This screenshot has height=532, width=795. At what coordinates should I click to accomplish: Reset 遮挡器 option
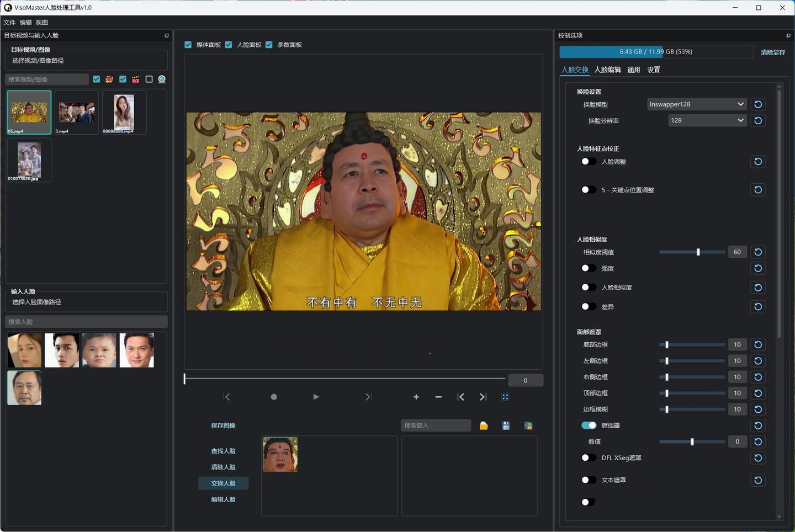pyautogui.click(x=758, y=425)
